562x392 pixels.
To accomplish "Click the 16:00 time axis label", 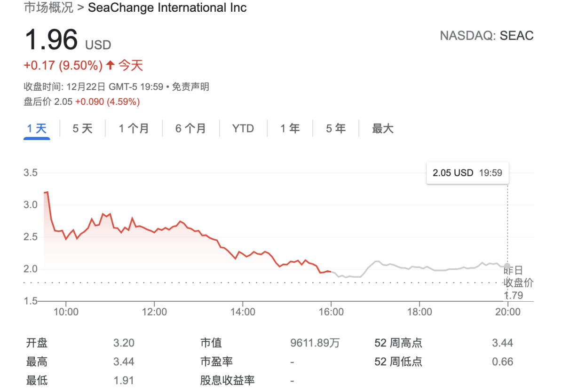I will pos(331,312).
